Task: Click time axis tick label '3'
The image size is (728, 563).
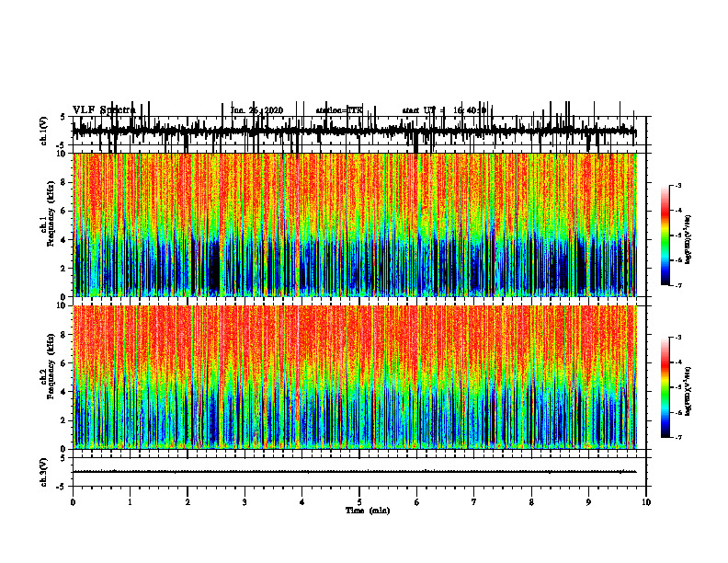Action: tap(245, 502)
